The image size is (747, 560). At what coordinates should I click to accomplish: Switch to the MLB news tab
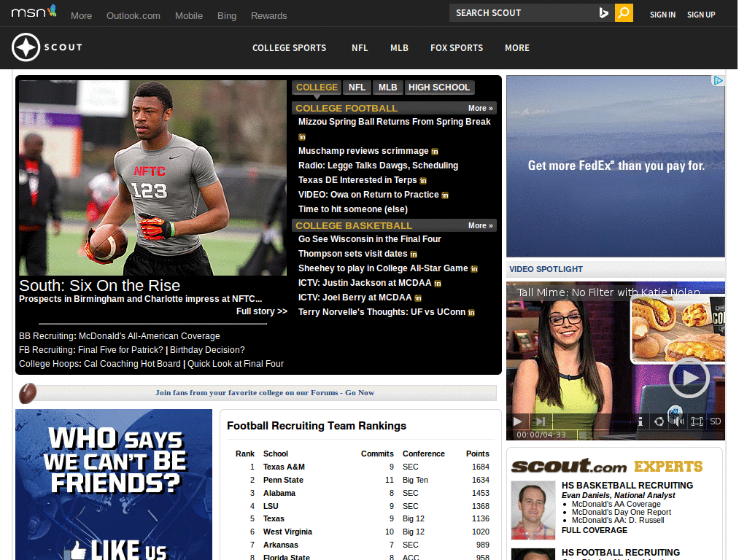(388, 87)
